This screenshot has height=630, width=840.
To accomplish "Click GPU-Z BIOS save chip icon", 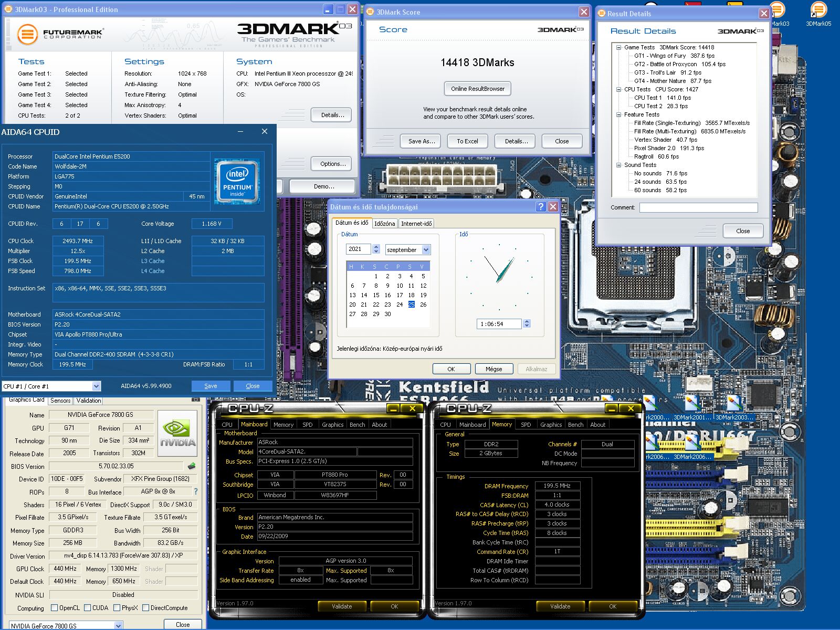I will (192, 466).
